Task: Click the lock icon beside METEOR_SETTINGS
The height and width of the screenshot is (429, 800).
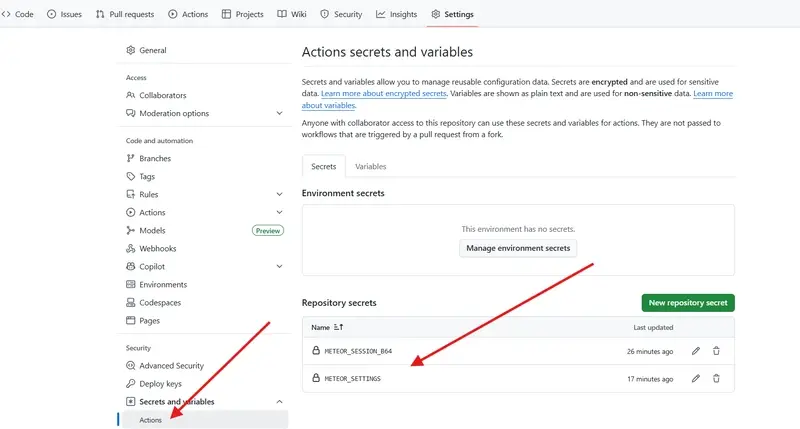Action: pyautogui.click(x=316, y=378)
